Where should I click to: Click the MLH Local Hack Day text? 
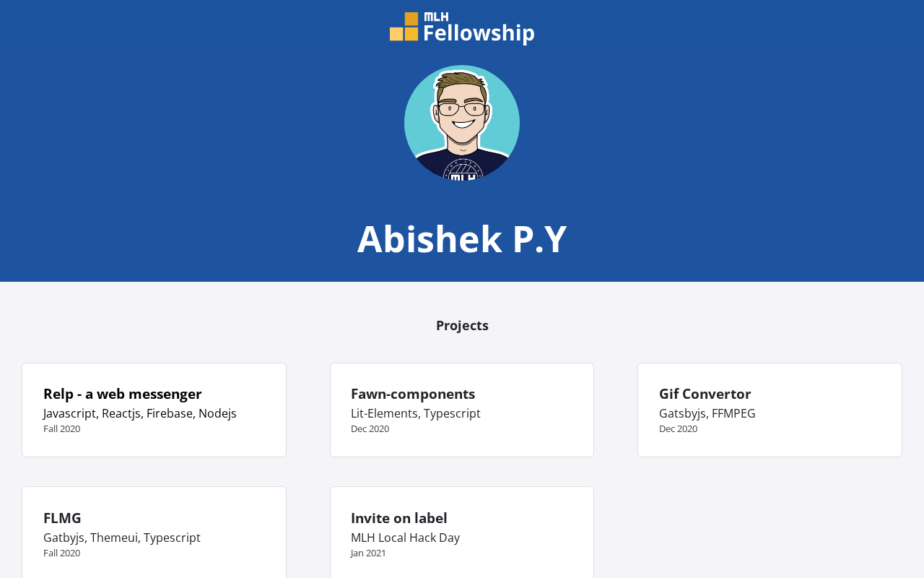point(405,538)
